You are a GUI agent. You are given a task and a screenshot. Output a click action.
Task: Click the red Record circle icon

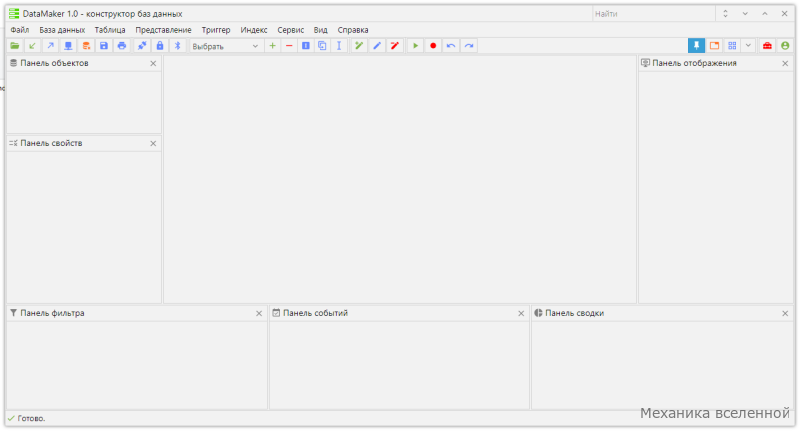433,46
